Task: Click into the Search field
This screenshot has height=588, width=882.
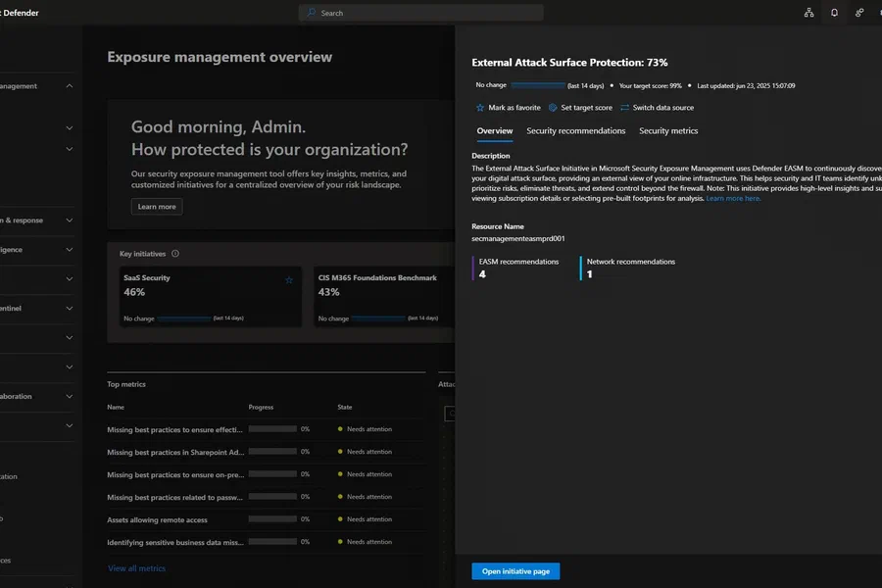Action: pos(420,13)
